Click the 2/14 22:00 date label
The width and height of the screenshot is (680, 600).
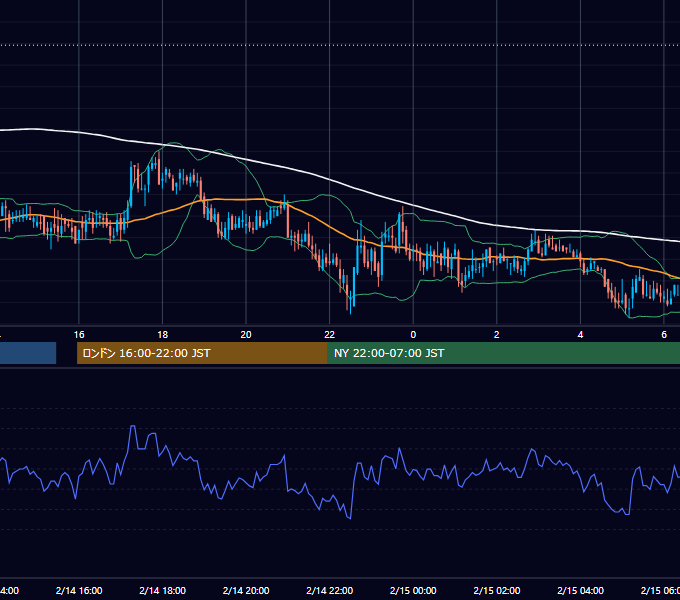click(x=330, y=590)
